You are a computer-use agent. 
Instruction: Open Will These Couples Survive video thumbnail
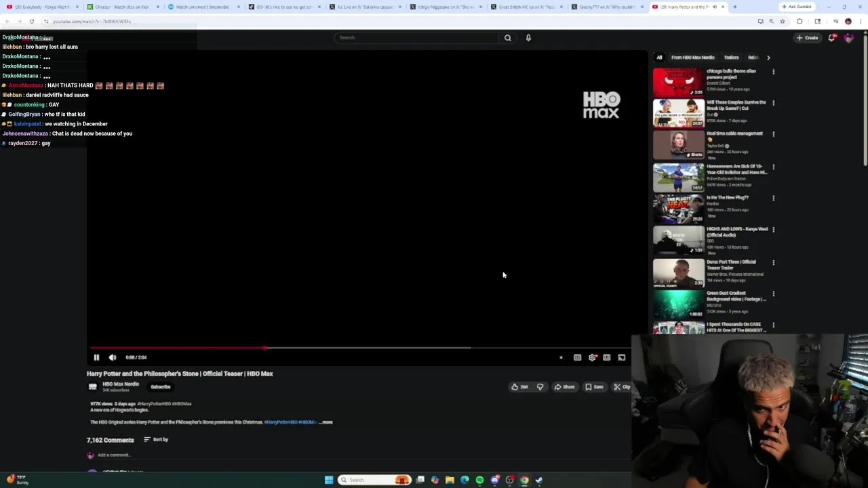click(x=678, y=113)
